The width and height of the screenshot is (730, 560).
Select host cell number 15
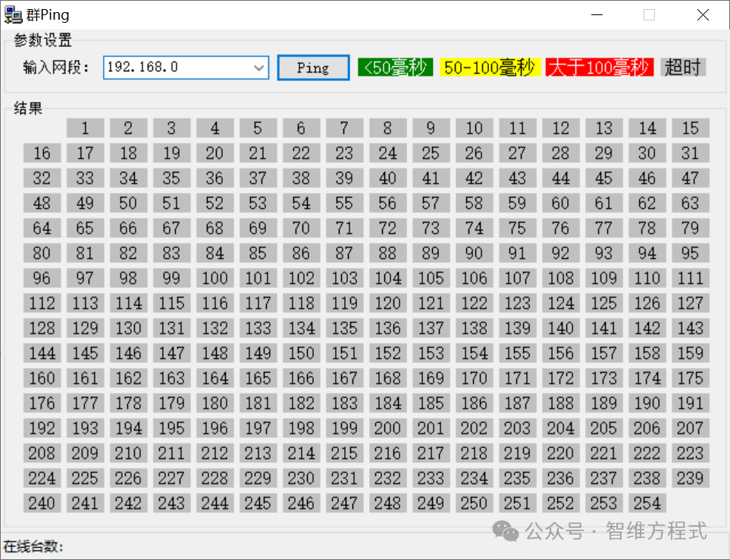pyautogui.click(x=690, y=128)
